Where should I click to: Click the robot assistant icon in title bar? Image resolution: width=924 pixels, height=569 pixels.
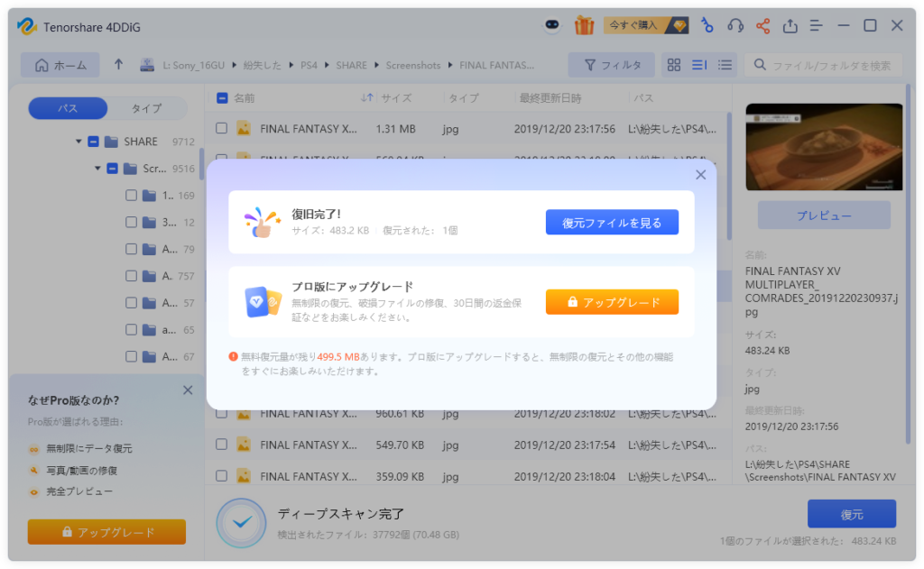pos(552,25)
